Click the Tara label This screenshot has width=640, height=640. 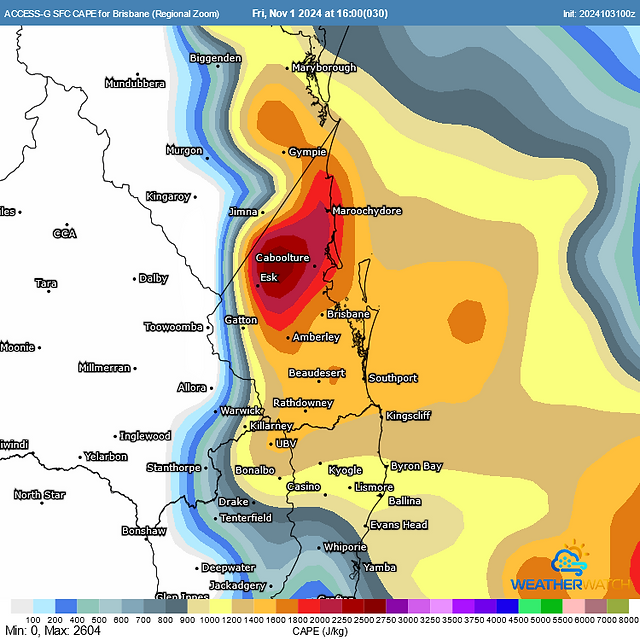coord(46,283)
